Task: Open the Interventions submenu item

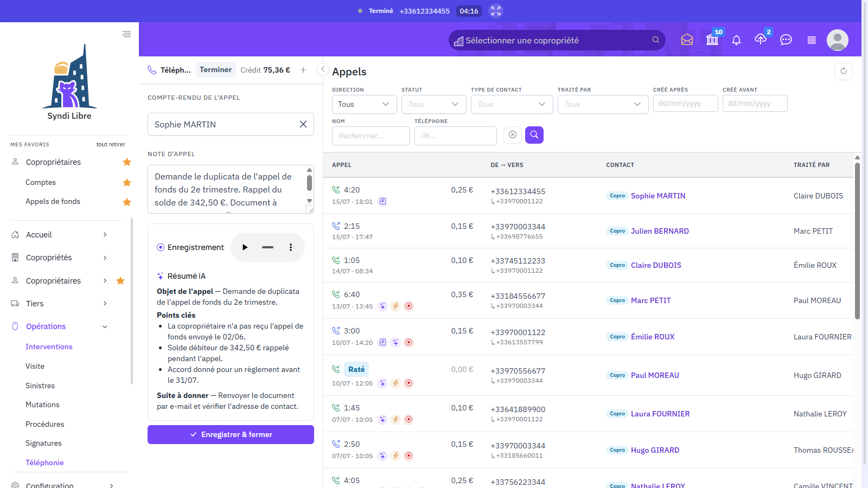Action: pyautogui.click(x=49, y=347)
